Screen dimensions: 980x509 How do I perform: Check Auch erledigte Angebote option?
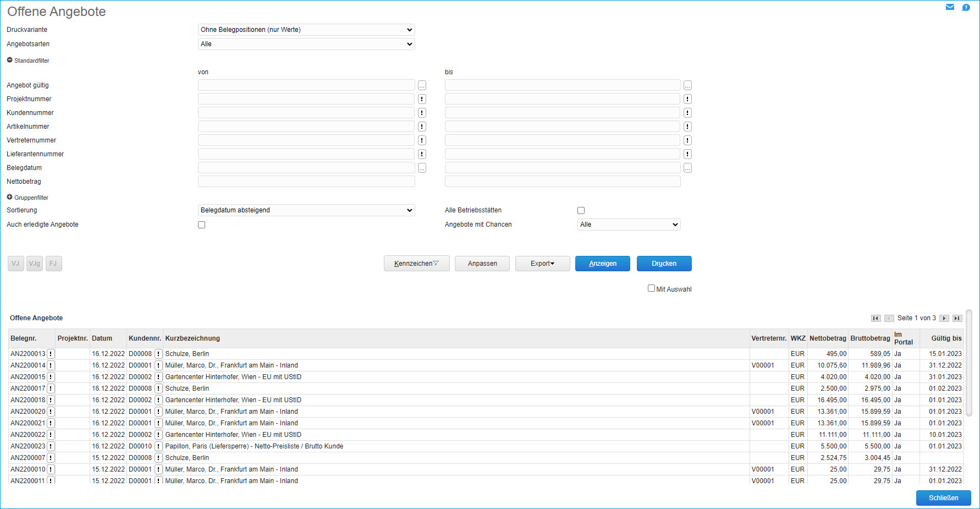coord(201,225)
